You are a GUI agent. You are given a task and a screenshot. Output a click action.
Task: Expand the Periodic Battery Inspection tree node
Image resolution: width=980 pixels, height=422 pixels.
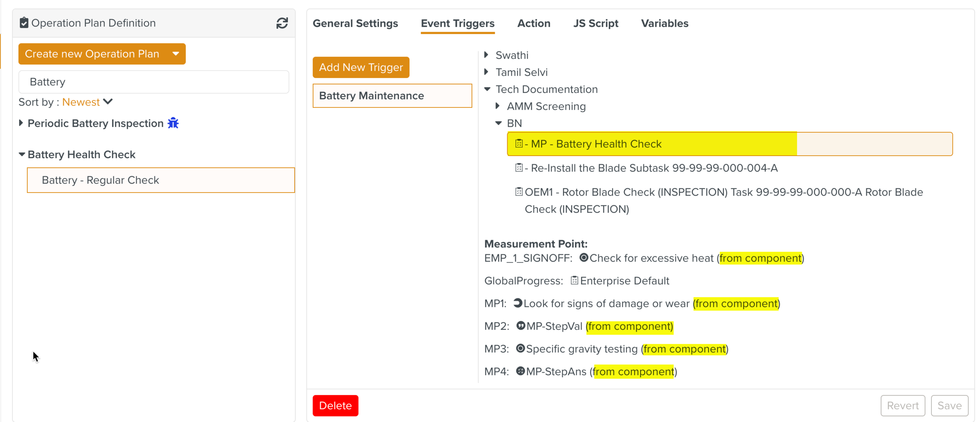pos(21,123)
